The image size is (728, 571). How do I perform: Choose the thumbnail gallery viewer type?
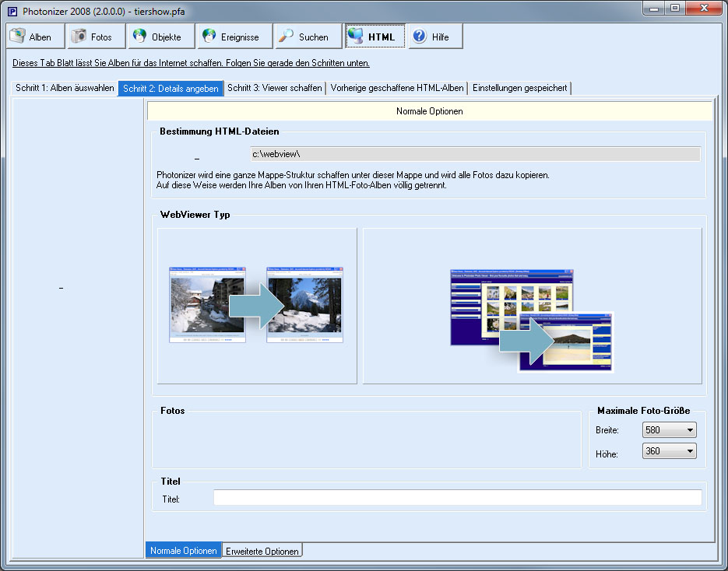[x=532, y=305]
